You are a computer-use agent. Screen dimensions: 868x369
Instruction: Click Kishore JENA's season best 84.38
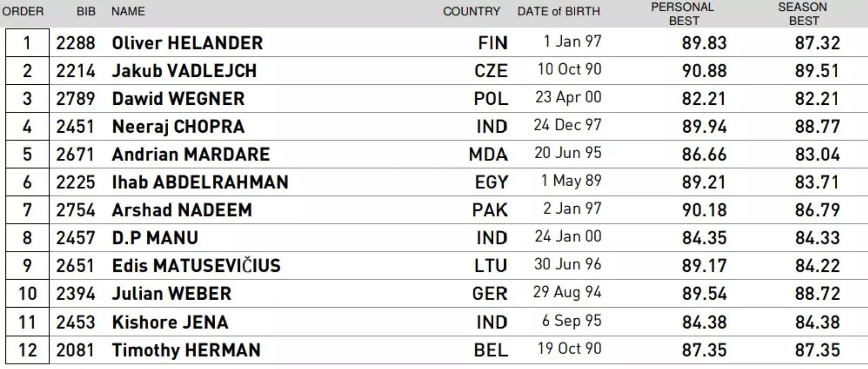point(817,322)
